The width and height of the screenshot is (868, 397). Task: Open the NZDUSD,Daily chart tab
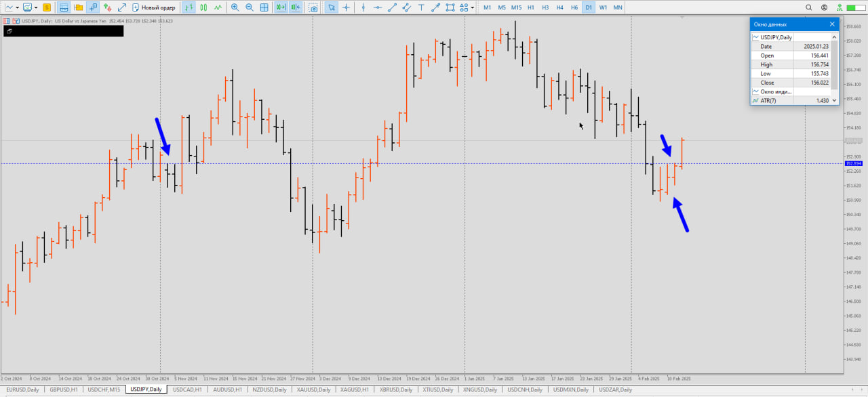pyautogui.click(x=269, y=390)
